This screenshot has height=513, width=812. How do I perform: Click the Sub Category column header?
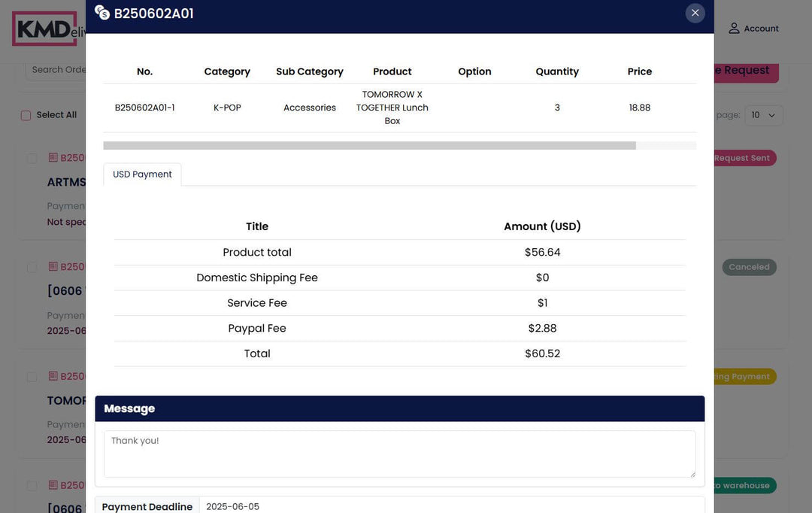pos(310,71)
